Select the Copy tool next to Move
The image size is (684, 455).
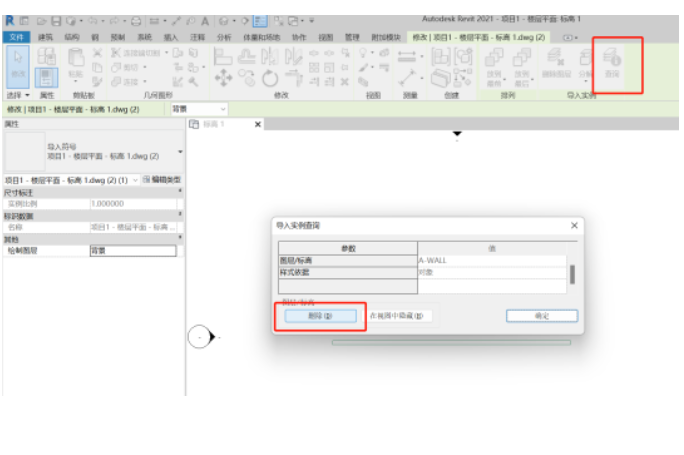coord(246,78)
